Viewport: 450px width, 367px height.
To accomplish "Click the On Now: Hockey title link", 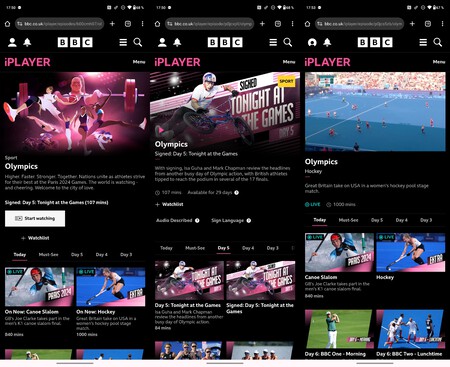I will [96, 312].
